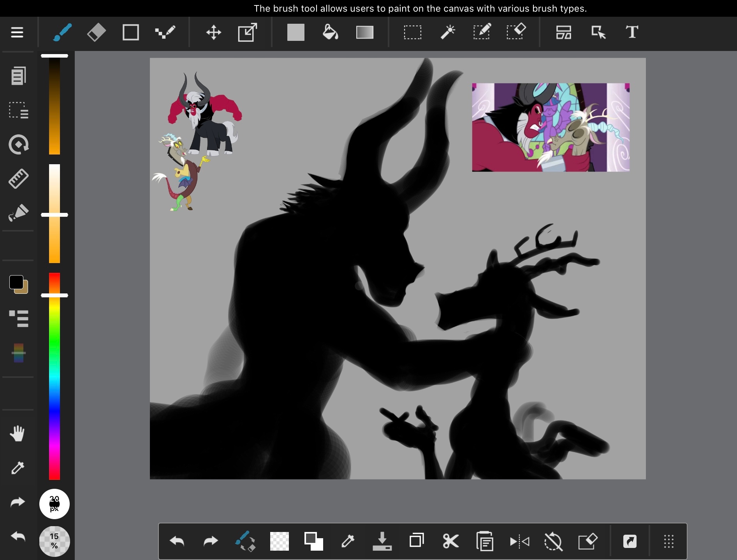This screenshot has height=560, width=737.
Task: Toggle transparent color checkerboard swatch
Action: 280,541
